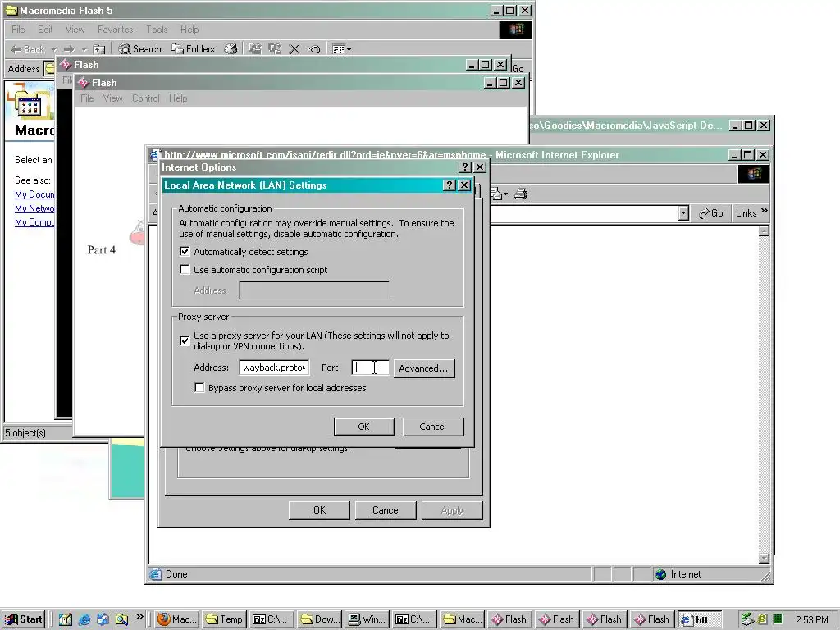This screenshot has height=630, width=840.
Task: Enable Bypass proxy server for local addresses
Action: point(199,387)
